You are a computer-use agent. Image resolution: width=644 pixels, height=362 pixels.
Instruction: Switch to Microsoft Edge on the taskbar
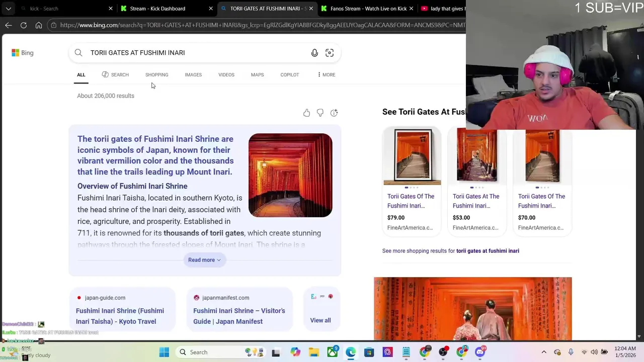pyautogui.click(x=351, y=352)
